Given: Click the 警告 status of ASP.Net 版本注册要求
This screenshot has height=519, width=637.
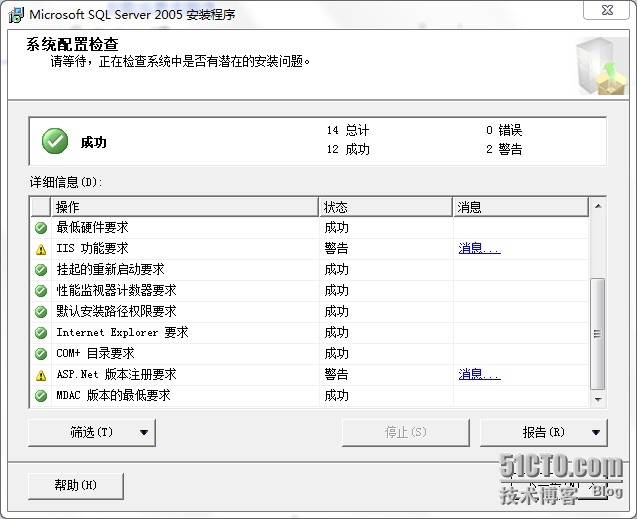Looking at the screenshot, I should (336, 374).
